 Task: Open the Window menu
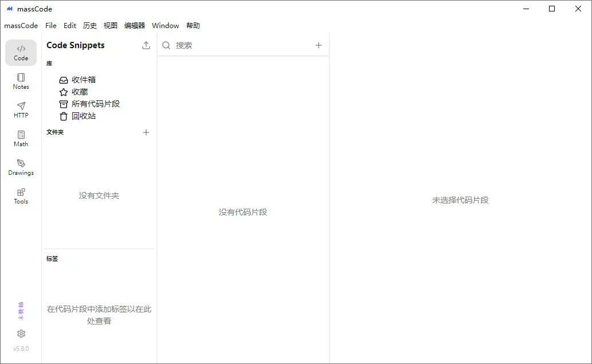point(166,26)
